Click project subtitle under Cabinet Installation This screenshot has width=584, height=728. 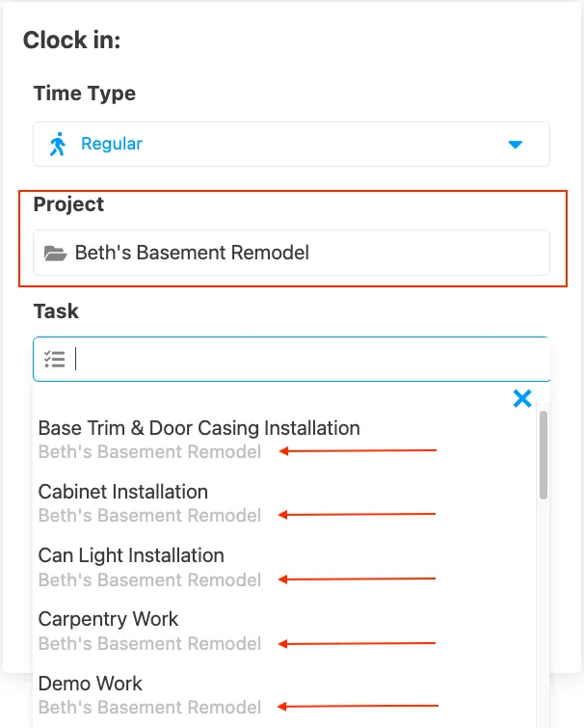[149, 516]
